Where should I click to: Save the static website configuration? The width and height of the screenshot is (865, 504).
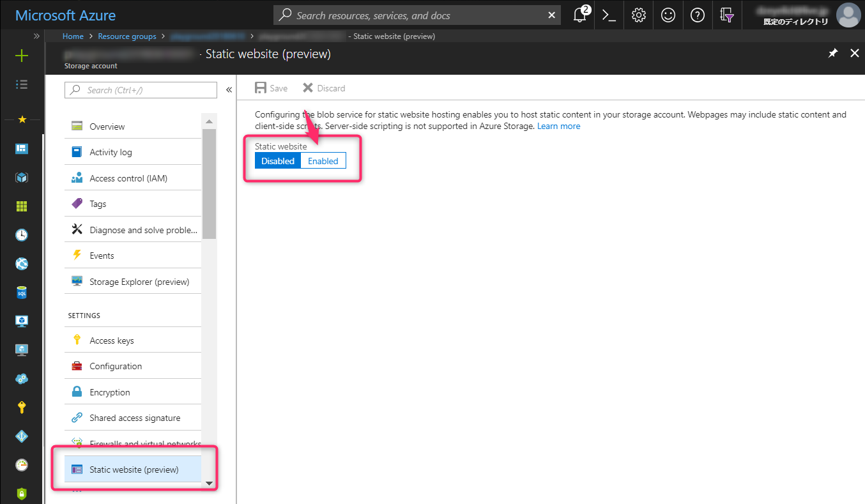tap(270, 88)
